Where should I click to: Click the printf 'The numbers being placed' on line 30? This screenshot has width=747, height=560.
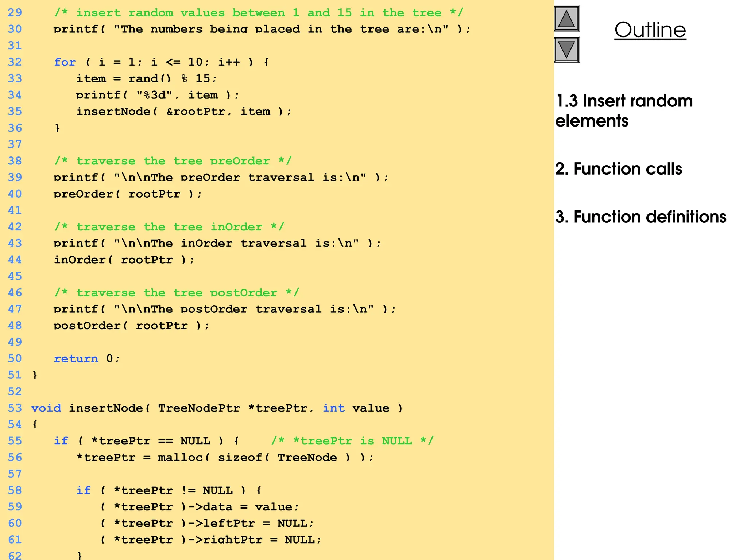262,29
